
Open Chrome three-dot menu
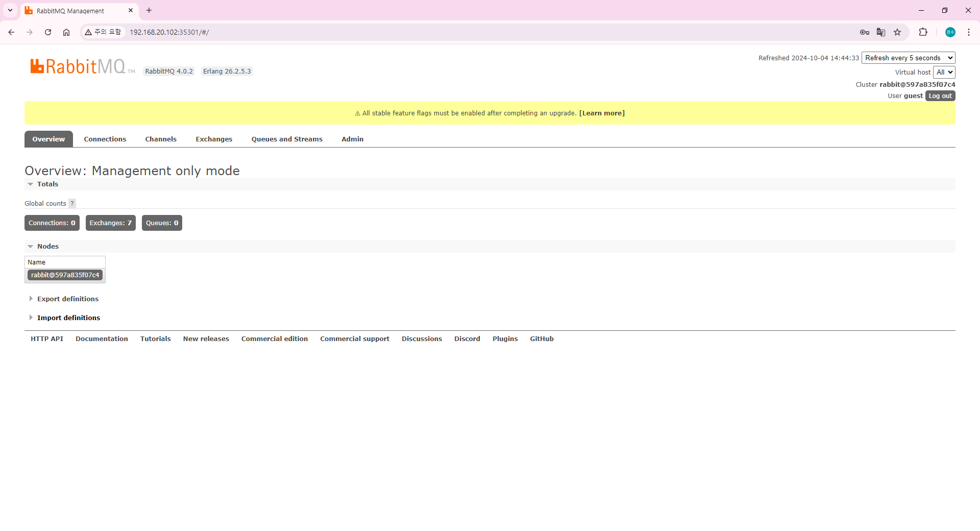click(969, 32)
